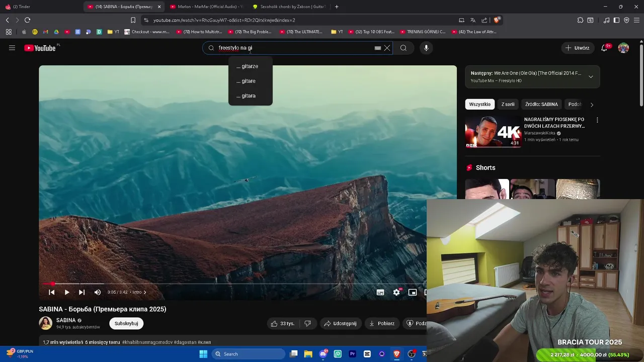644x362 pixels.
Task: Expand the Intro chapter chevron
Action: click(145, 292)
